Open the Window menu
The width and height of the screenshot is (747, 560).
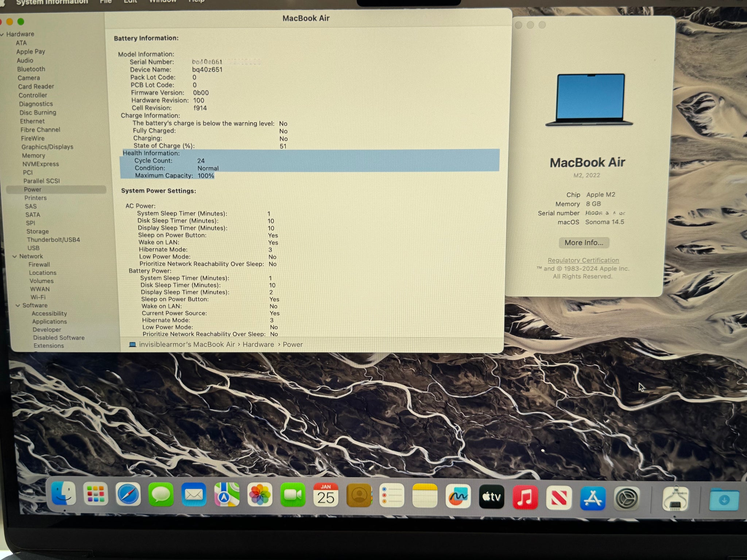(x=163, y=2)
